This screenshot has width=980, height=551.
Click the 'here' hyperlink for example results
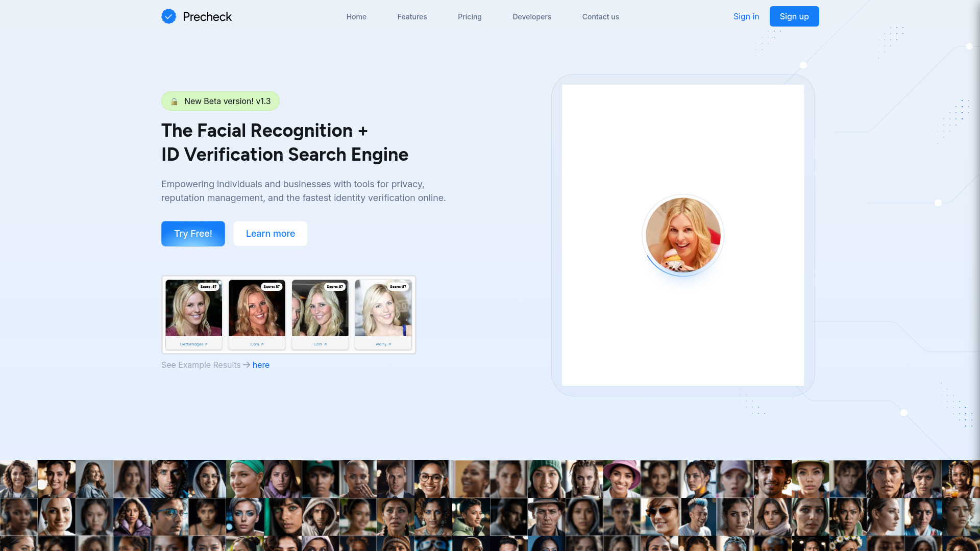tap(261, 365)
